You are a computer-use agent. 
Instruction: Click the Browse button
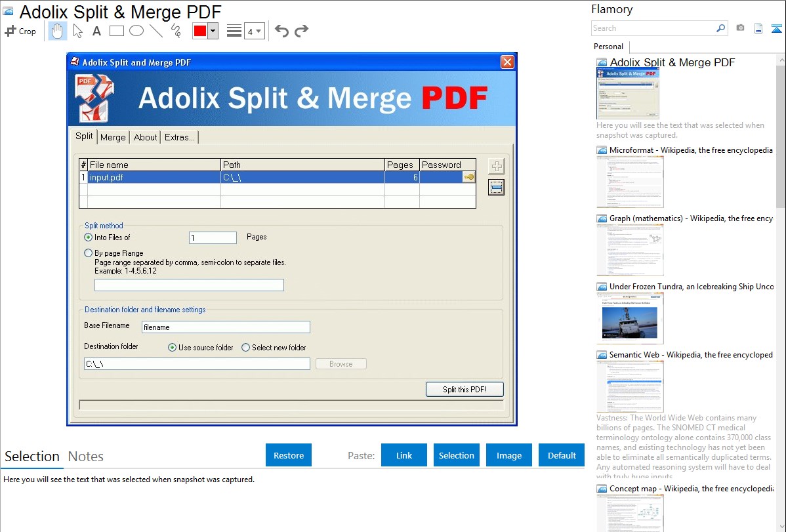[x=341, y=364]
